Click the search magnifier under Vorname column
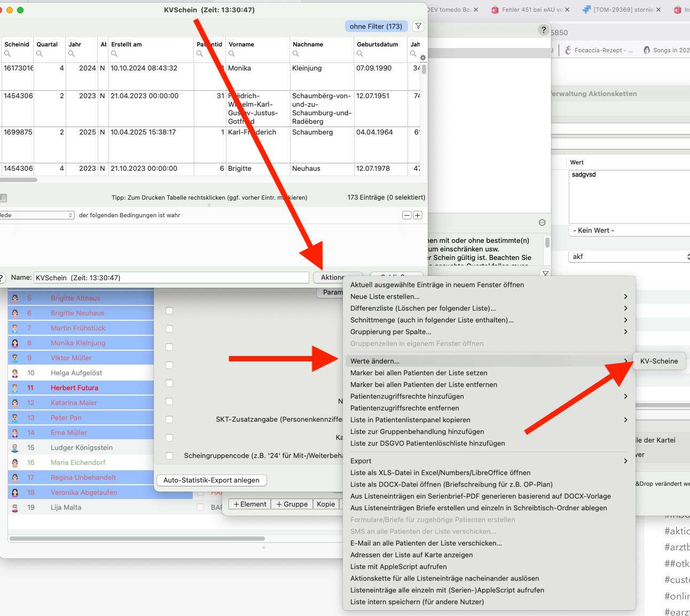This screenshot has width=690, height=616. click(232, 54)
